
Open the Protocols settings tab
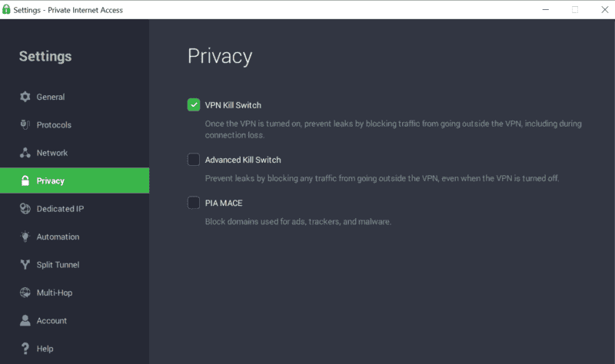point(75,124)
